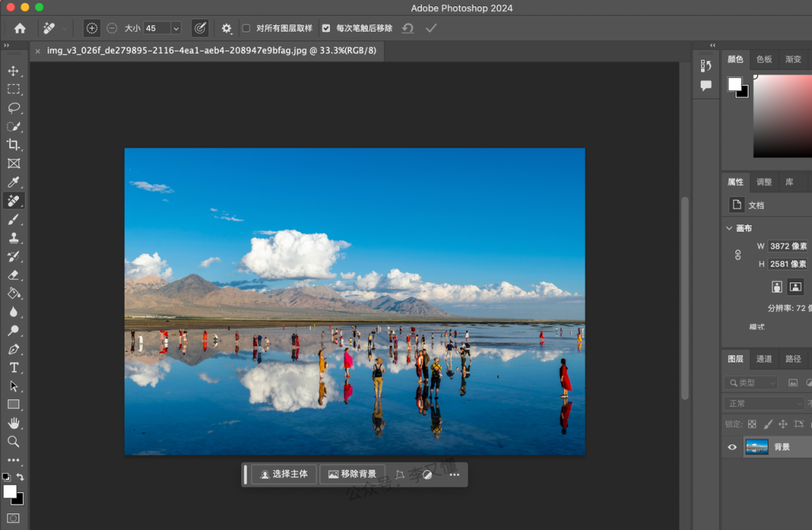
Task: Collapse the right panels with double arrow
Action: tap(713, 45)
